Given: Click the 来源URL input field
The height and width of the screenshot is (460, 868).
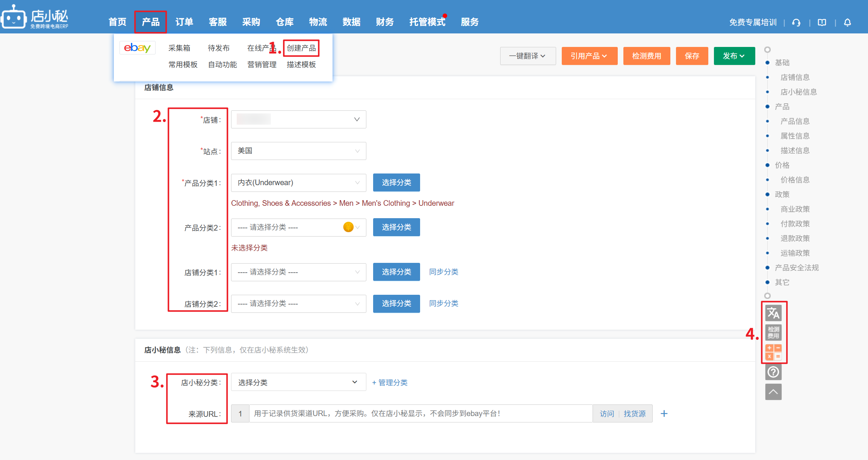Looking at the screenshot, I should click(x=420, y=413).
